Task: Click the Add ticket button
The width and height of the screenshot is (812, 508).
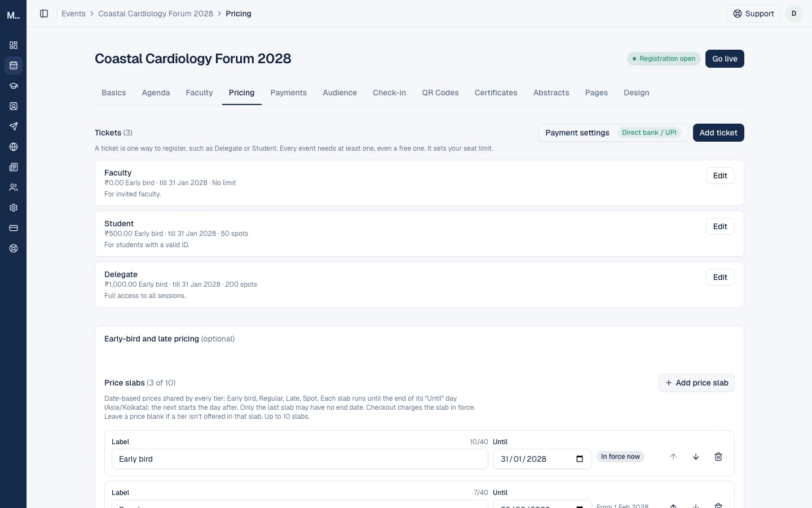Action: [x=718, y=133]
